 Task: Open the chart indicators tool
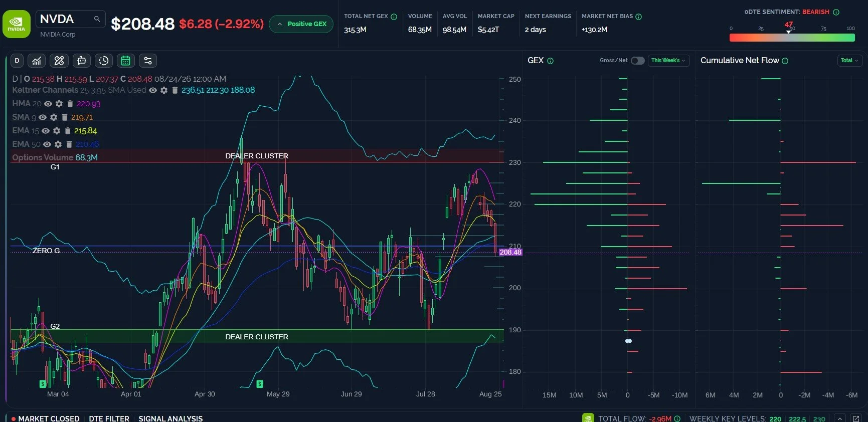click(x=37, y=61)
